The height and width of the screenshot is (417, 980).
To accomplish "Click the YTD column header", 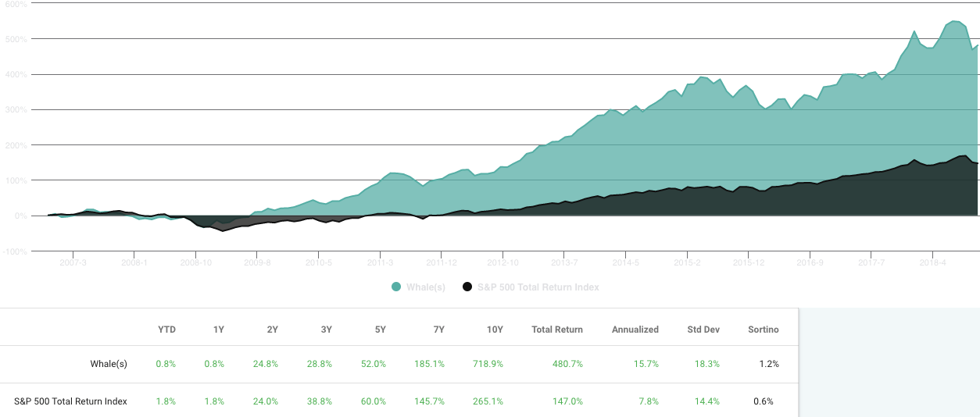I will point(166,330).
